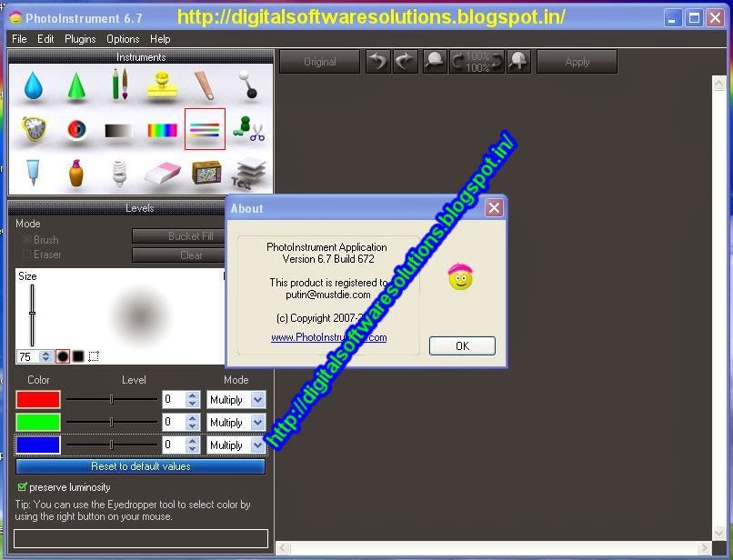The height and width of the screenshot is (560, 733).
Task: Click the Undo arrow in toolbar
Action: coord(377,62)
